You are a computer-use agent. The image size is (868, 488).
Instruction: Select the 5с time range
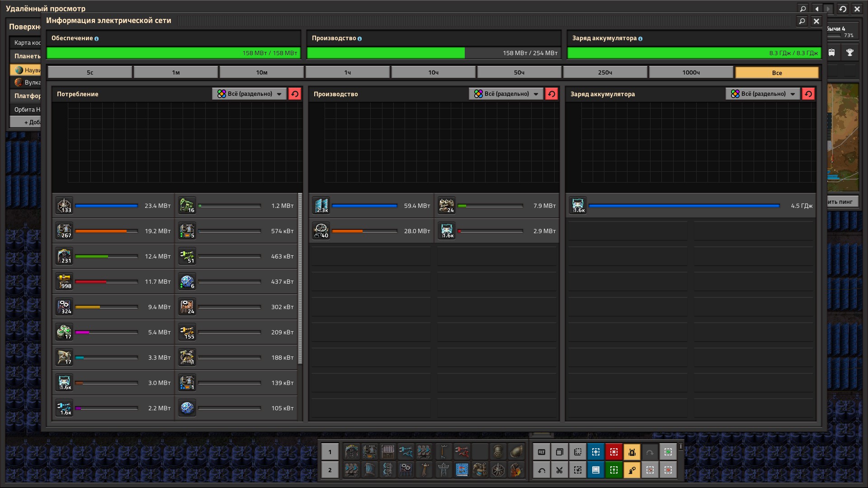[90, 72]
